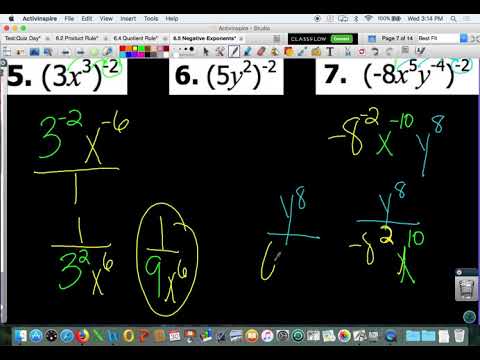Open the View menu
The image size is (480, 360).
pyautogui.click(x=106, y=19)
